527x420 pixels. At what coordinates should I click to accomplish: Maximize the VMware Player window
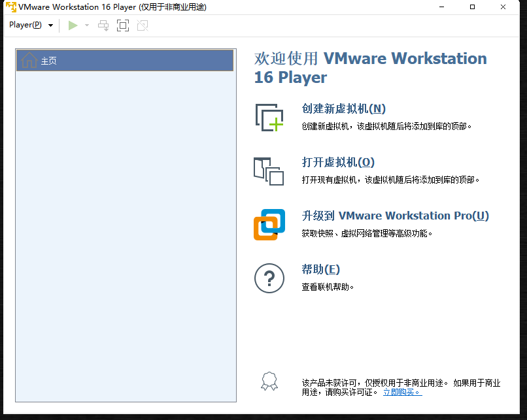[472, 7]
